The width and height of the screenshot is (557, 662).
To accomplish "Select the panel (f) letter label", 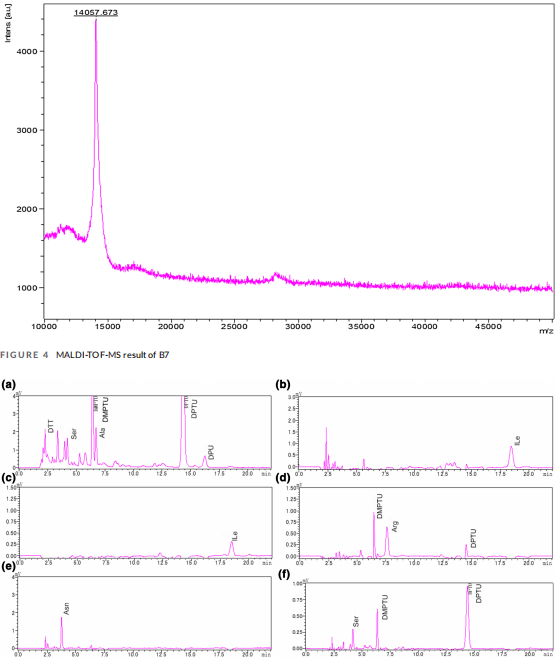I will click(285, 575).
